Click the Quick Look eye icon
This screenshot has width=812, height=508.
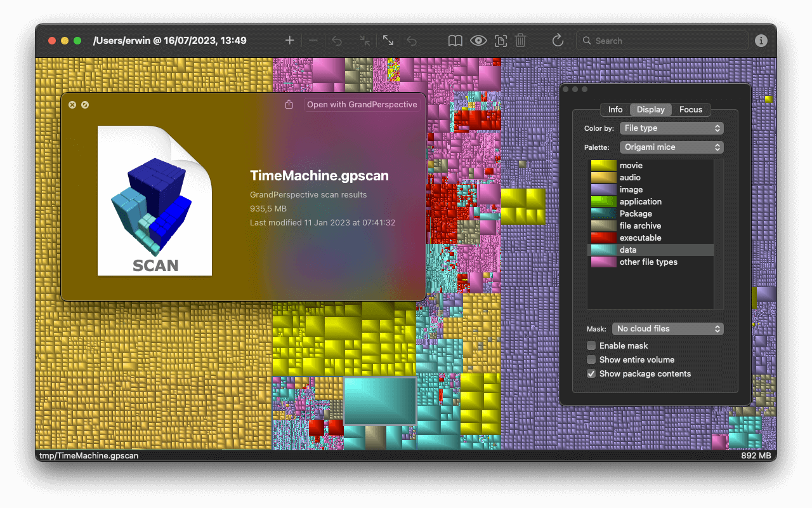[478, 41]
